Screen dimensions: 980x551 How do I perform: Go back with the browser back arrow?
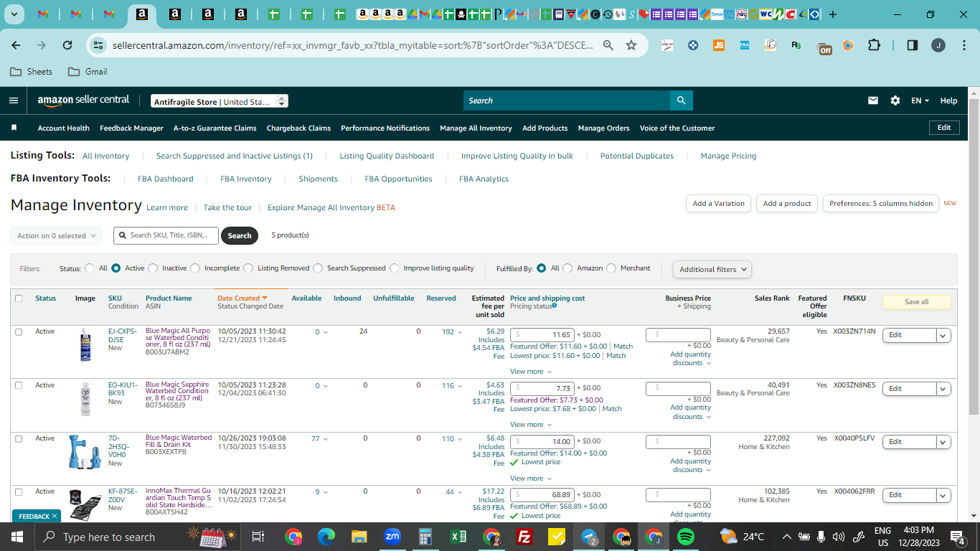pyautogui.click(x=16, y=45)
